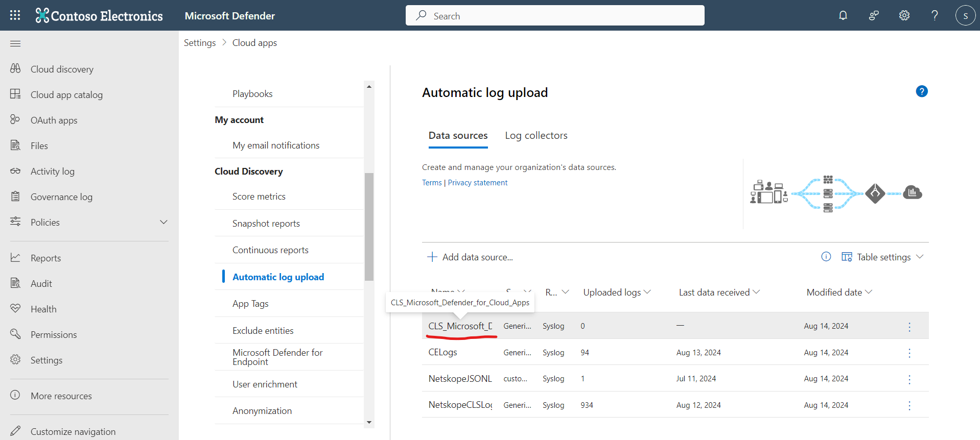Click the Customize navigation pencil icon
This screenshot has height=440, width=980.
15,431
